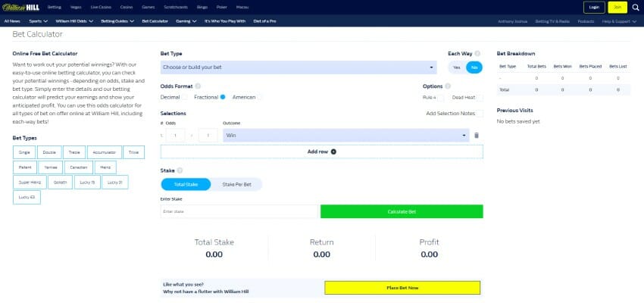Open the Outcome Win dropdown
This screenshot has width=644, height=303.
coord(345,135)
